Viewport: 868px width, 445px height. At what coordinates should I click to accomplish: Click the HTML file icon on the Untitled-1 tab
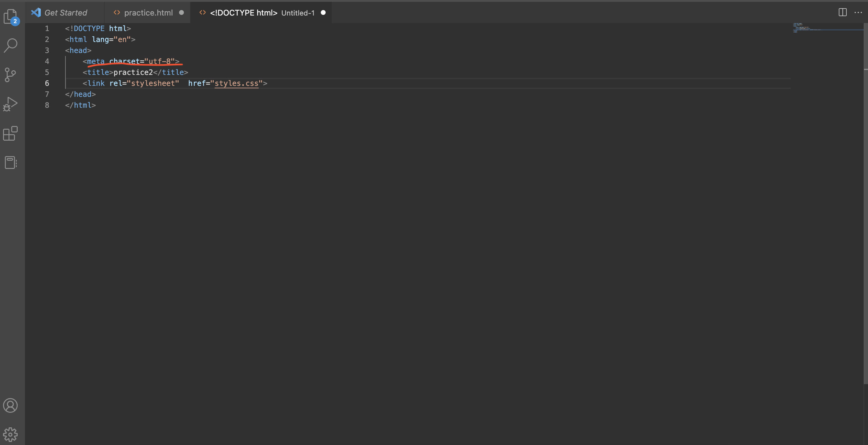tap(202, 12)
